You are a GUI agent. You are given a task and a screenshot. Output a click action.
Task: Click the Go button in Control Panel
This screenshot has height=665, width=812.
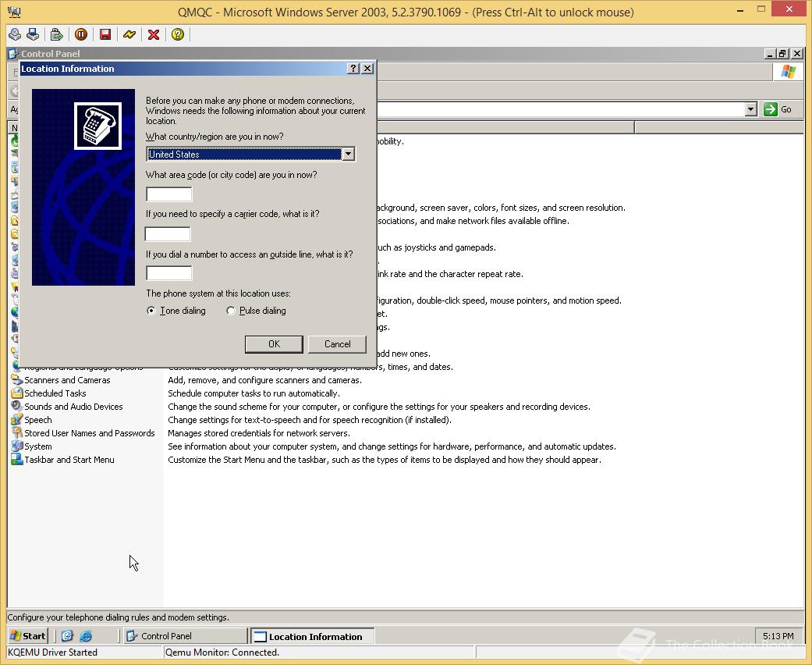click(x=778, y=109)
